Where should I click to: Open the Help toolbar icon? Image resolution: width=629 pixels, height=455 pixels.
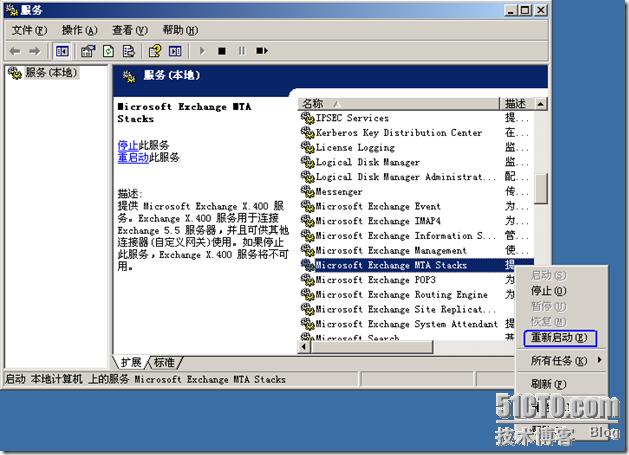tap(155, 51)
